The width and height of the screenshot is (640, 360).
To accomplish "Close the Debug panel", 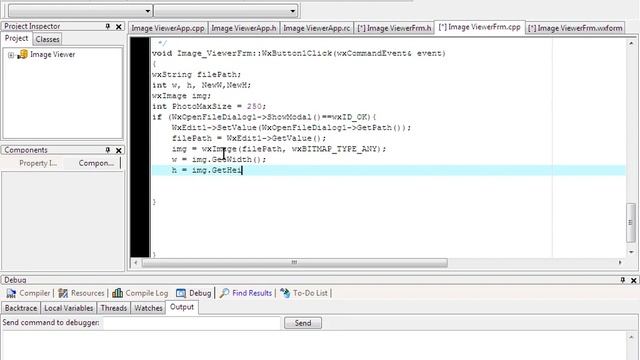I will coord(633,280).
